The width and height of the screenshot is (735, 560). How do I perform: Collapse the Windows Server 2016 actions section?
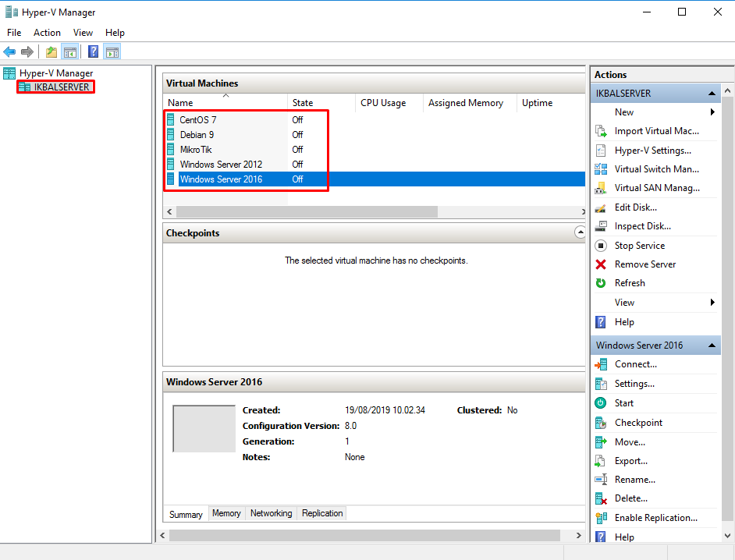coord(712,346)
